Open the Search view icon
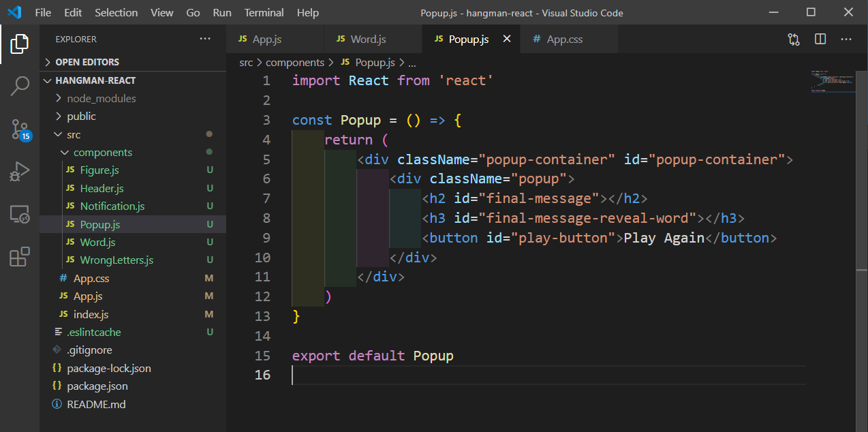The height and width of the screenshot is (432, 868). click(x=20, y=86)
